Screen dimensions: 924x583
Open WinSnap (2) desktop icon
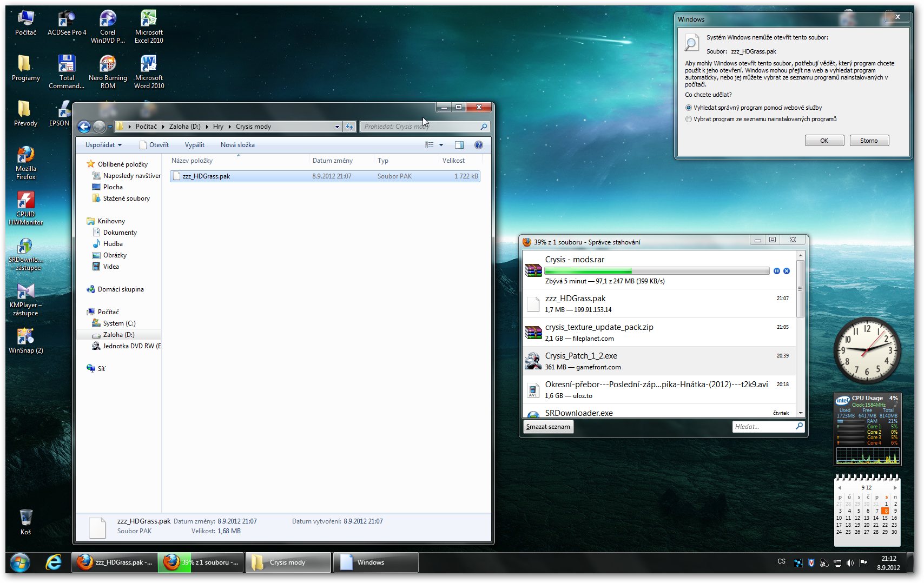point(25,341)
